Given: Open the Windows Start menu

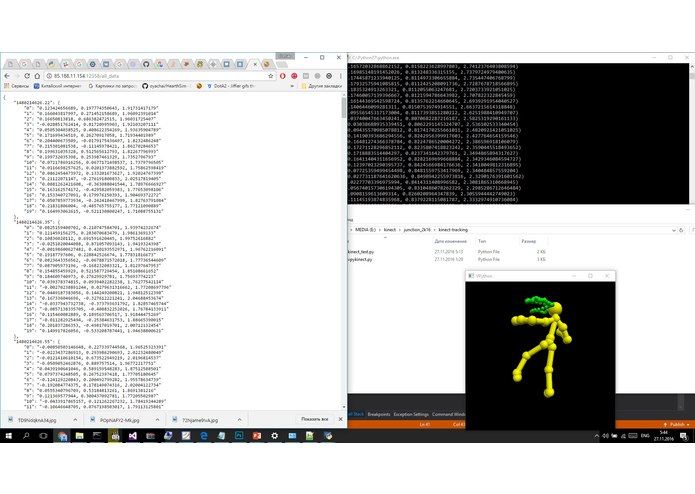Looking at the screenshot, I should pyautogui.click(x=8, y=436).
